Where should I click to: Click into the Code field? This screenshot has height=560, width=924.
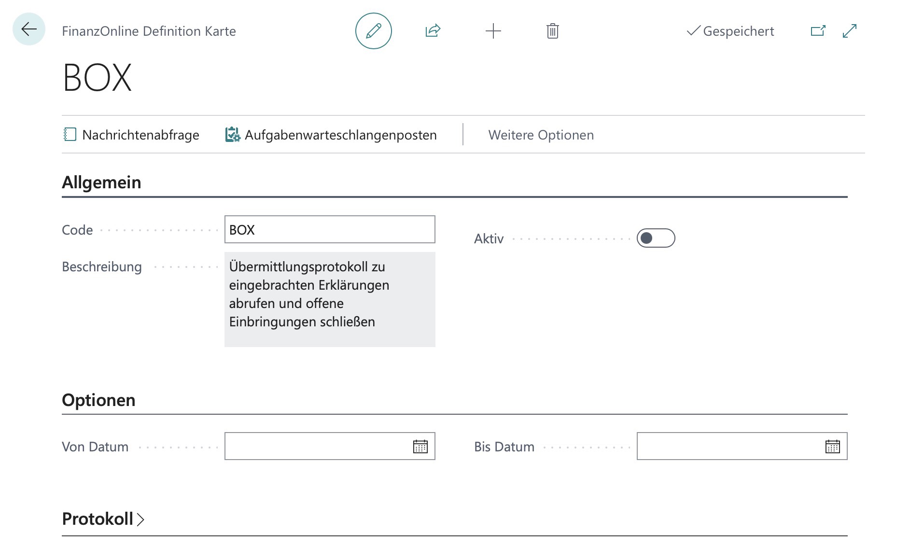click(x=330, y=229)
